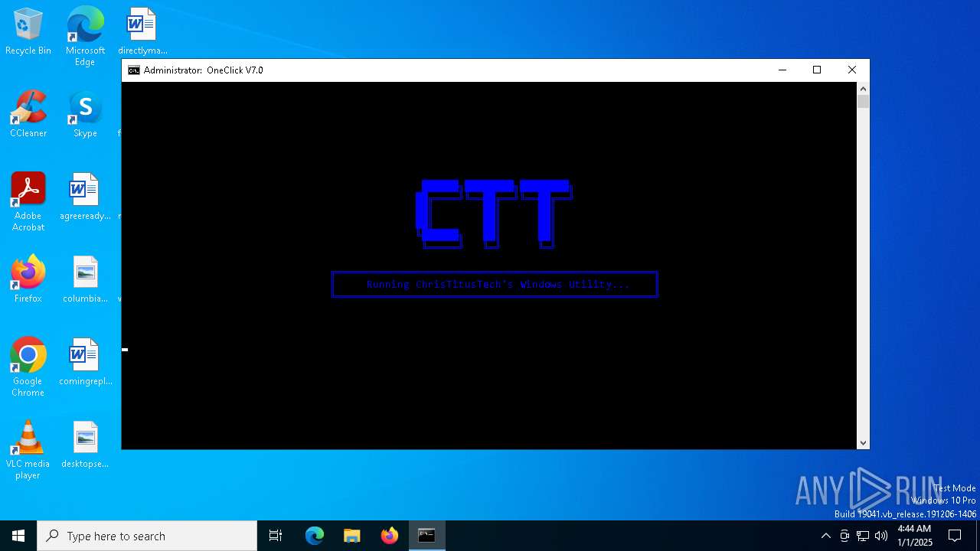Viewport: 980px width, 551px height.
Task: Open the Skype desktop shortcut
Action: point(85,114)
